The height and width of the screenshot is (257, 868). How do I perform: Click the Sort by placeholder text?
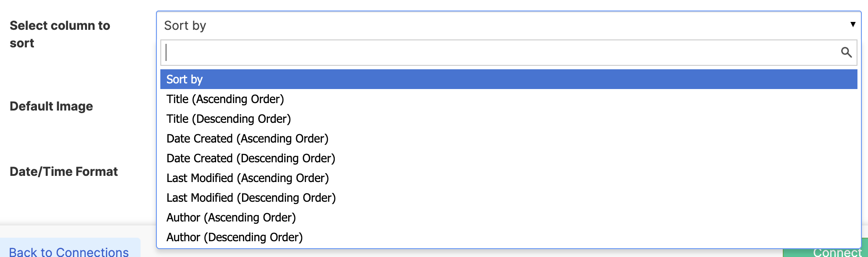click(184, 25)
